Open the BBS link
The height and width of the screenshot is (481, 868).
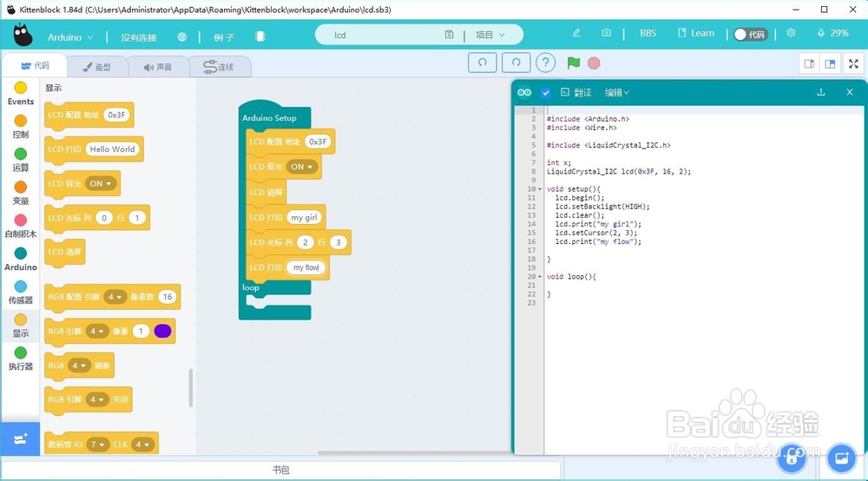click(x=648, y=33)
